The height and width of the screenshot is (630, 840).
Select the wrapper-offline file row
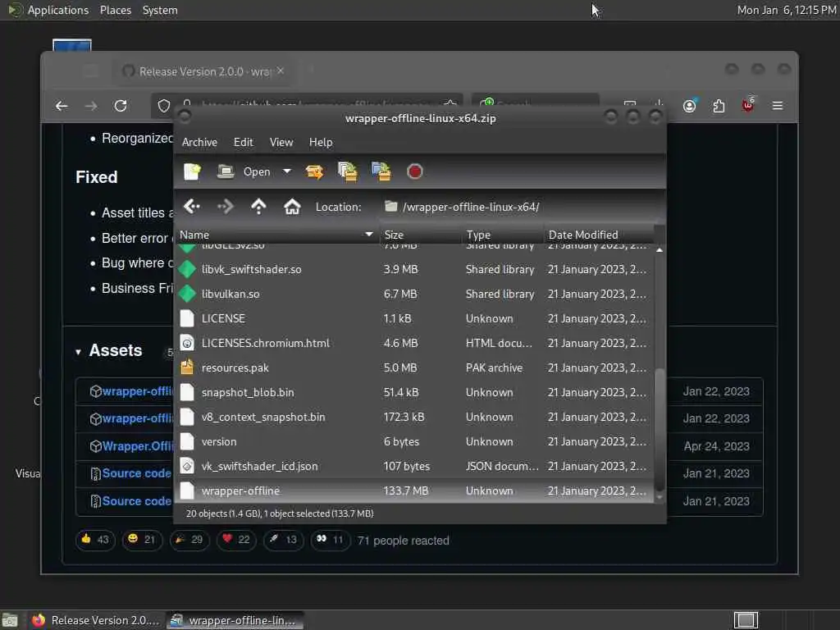pyautogui.click(x=414, y=491)
